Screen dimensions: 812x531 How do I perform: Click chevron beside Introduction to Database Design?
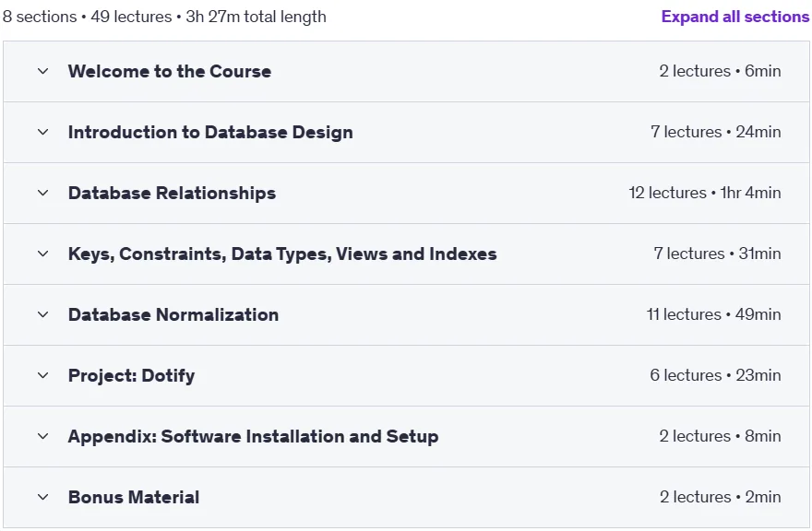pos(43,132)
